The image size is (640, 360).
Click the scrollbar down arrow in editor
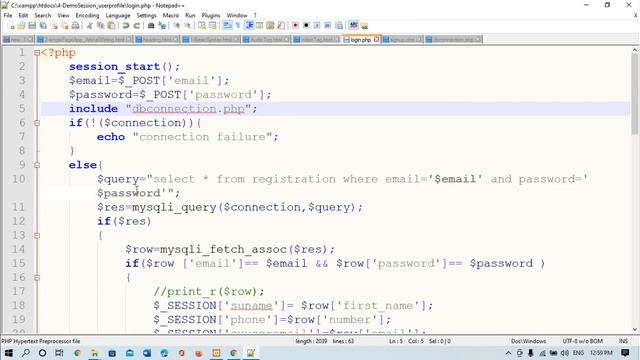coord(634,329)
